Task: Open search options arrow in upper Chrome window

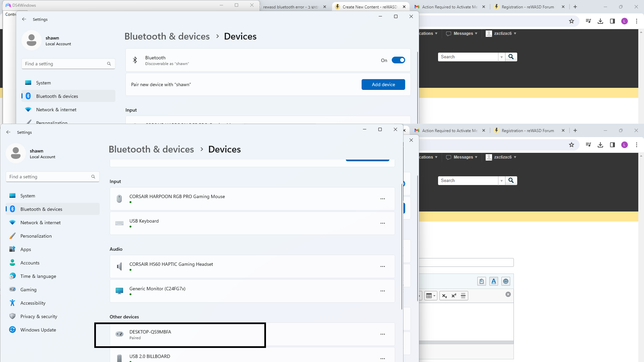Action: 501,57
